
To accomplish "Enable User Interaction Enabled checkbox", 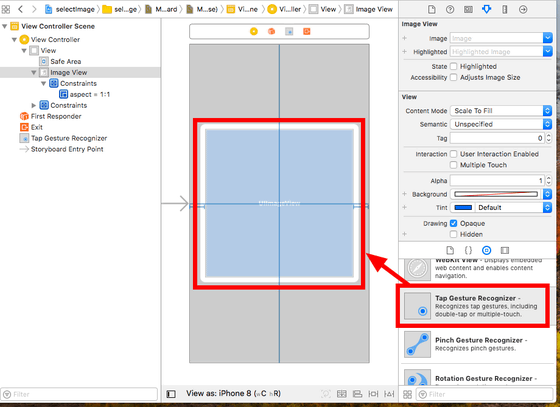I will click(x=454, y=154).
